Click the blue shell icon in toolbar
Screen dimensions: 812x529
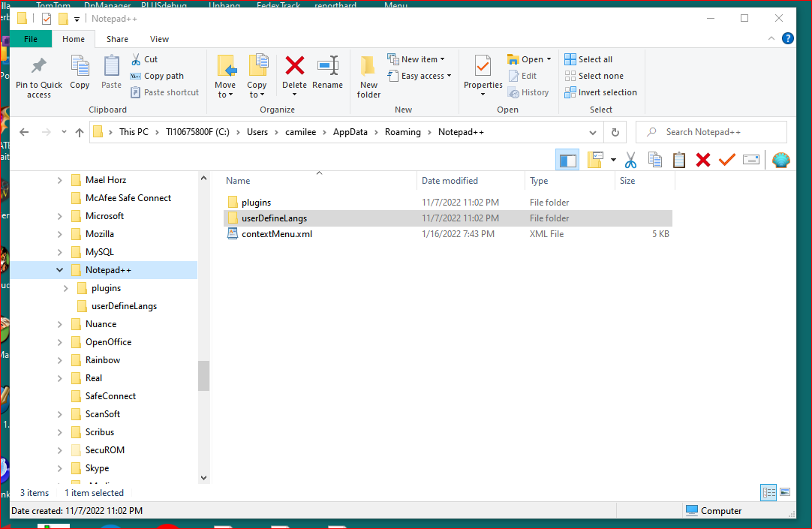[x=781, y=161]
